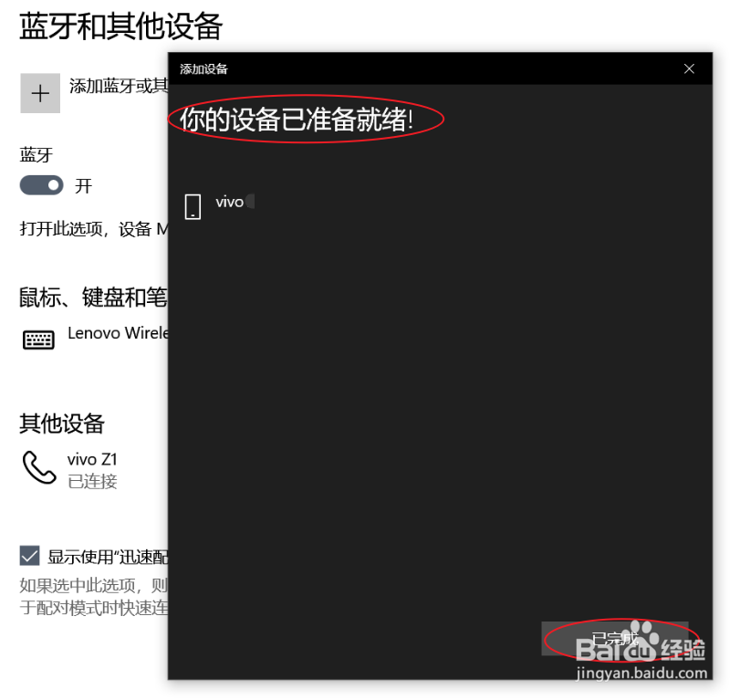Select the Lenovo Wireless keyboard icon

coord(38,340)
